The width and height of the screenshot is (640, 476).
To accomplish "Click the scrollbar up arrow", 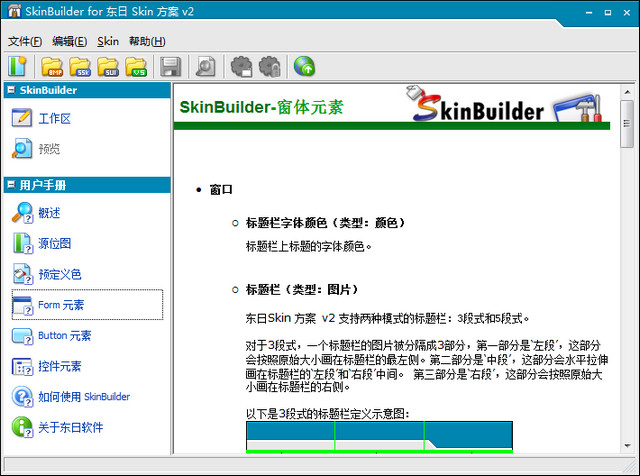I will pos(627,92).
